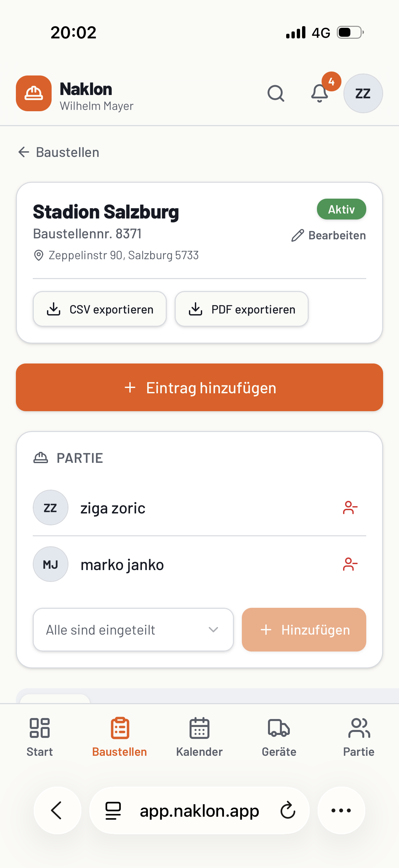Viewport: 399px width, 868px height.
Task: Switch to the Kalender tab
Action: (x=199, y=737)
